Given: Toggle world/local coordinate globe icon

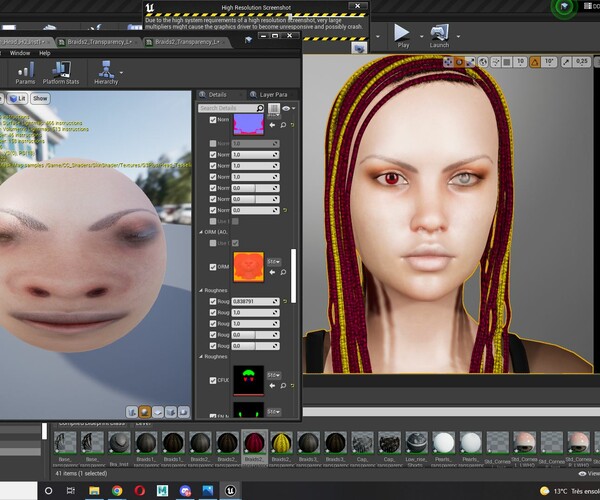Looking at the screenshot, I should pyautogui.click(x=483, y=62).
